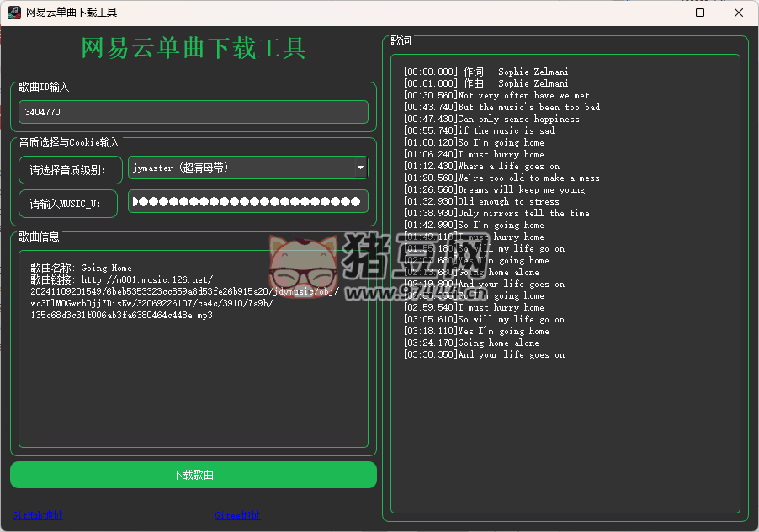
Task: Click the song link URL text m801.music.126.net
Action: click(x=146, y=279)
